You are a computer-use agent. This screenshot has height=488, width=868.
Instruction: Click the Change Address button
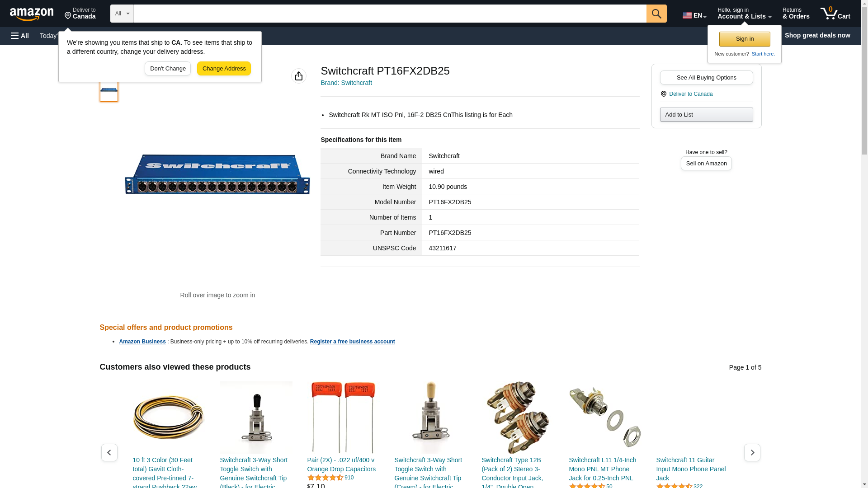[224, 69]
